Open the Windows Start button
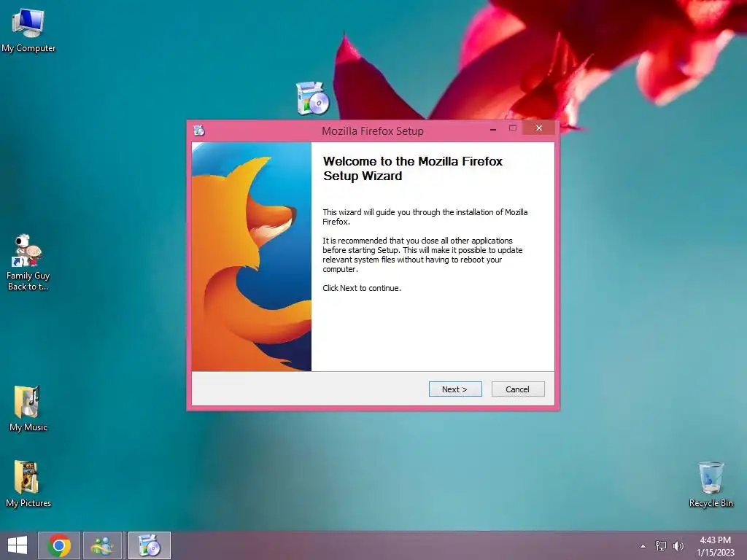 pos(18,545)
